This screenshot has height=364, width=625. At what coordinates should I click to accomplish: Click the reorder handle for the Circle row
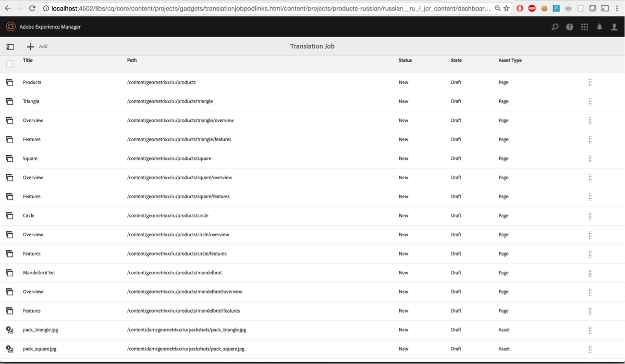coord(590,216)
